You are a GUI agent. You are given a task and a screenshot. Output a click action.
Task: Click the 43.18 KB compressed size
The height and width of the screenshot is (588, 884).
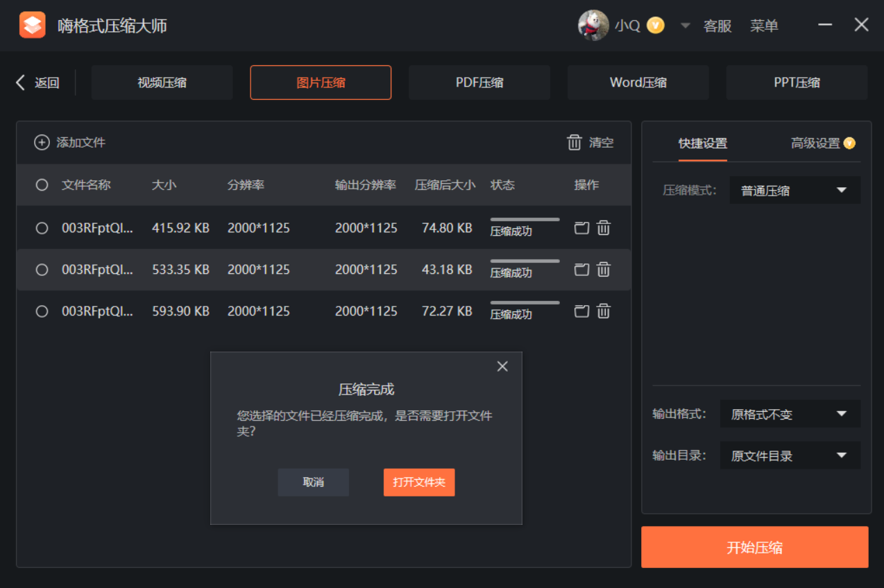447,270
